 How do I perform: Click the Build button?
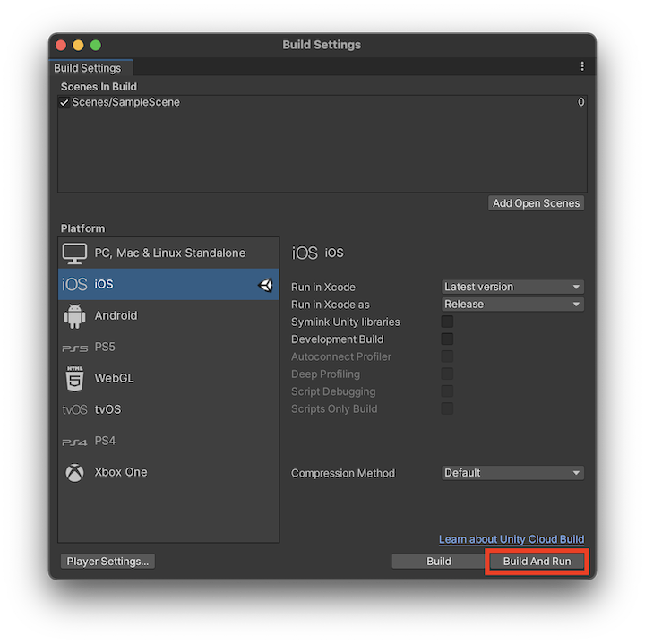pos(439,562)
